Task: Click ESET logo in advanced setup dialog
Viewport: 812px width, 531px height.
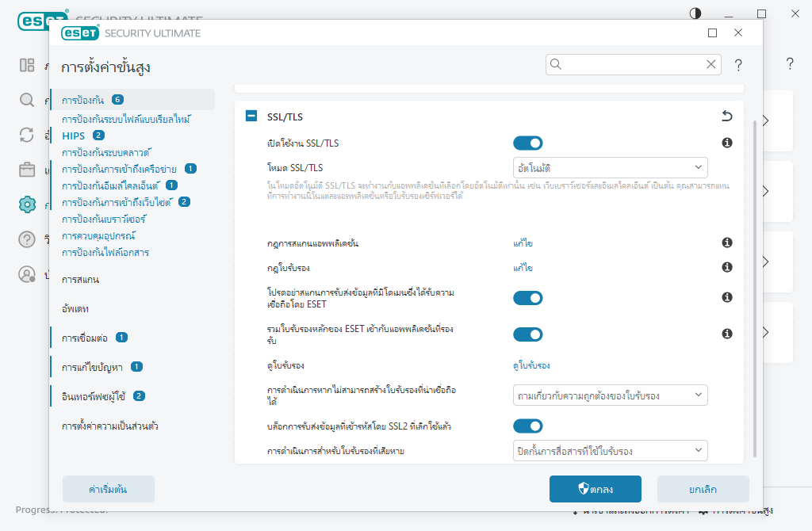Action: [80, 33]
